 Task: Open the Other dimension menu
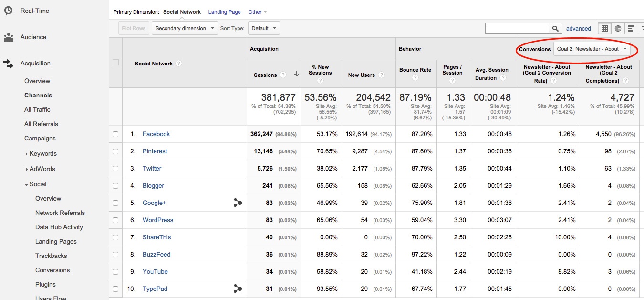(257, 12)
